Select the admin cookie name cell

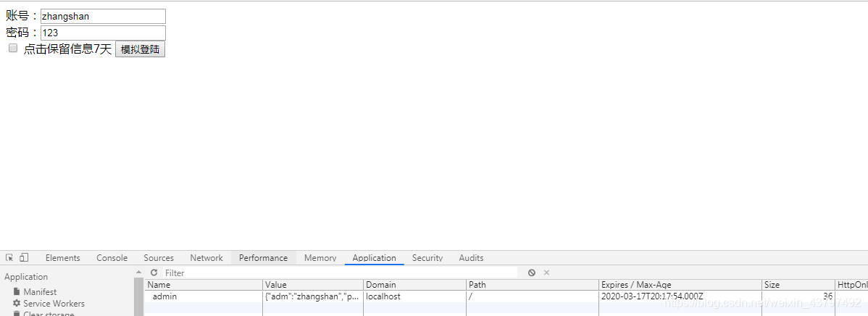(x=203, y=296)
